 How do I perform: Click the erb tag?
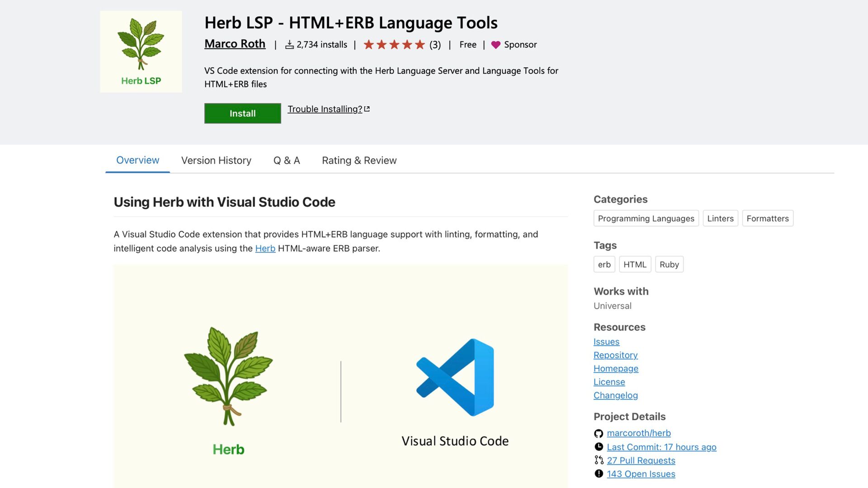[x=604, y=265]
